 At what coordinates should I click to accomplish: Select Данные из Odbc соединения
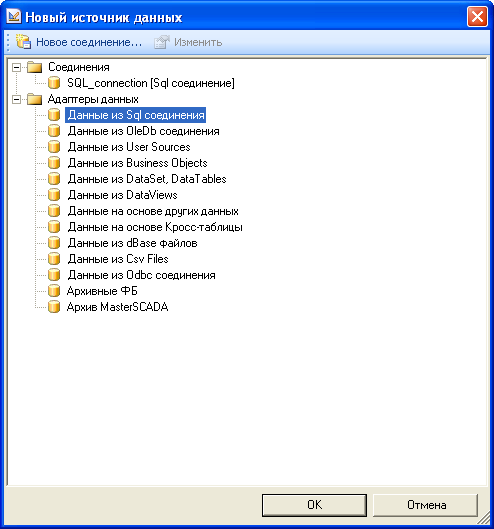[x=141, y=275]
